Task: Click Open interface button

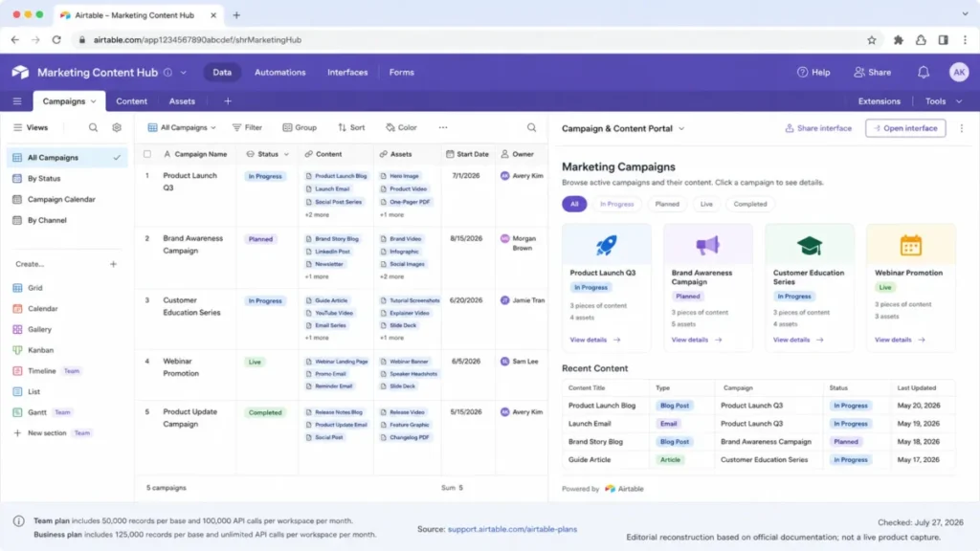Action: tap(905, 128)
